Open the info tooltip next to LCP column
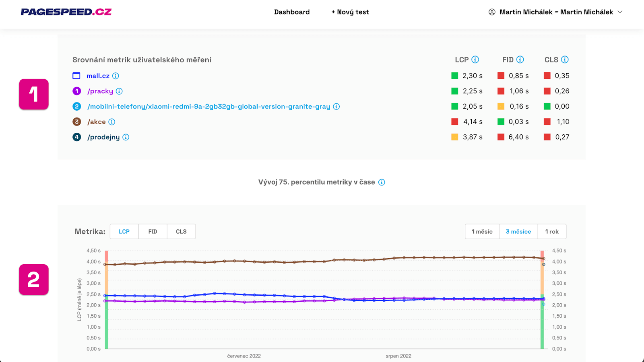This screenshot has height=362, width=644. coord(476,60)
